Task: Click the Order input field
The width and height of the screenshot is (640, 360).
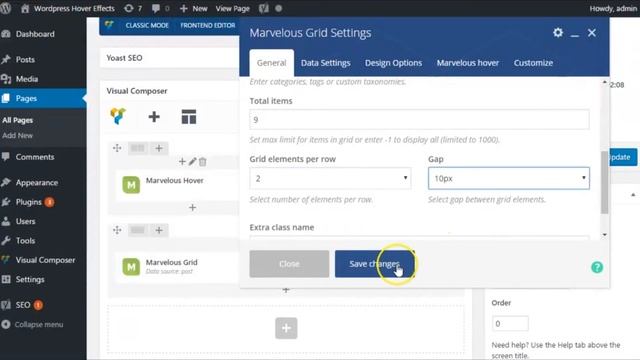Action: [x=510, y=323]
